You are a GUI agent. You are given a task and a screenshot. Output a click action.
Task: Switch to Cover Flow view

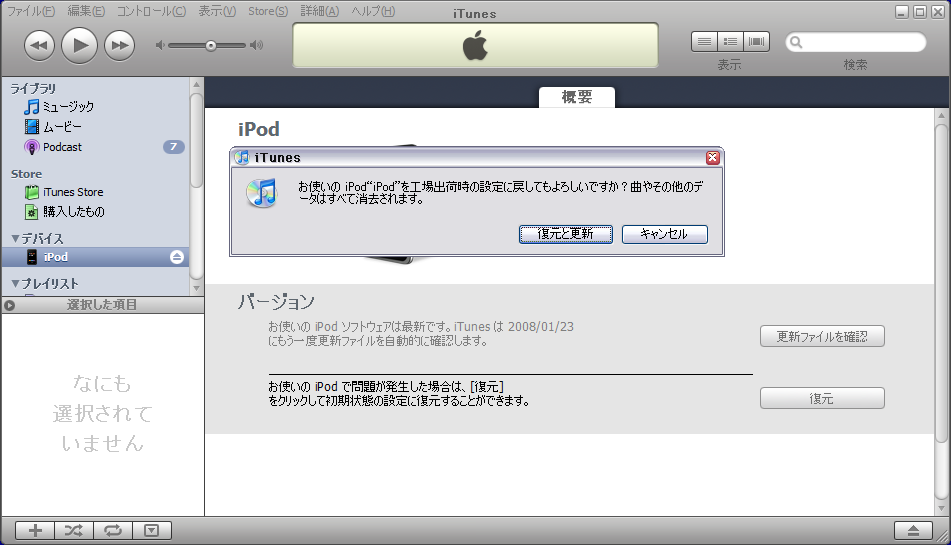tap(756, 42)
